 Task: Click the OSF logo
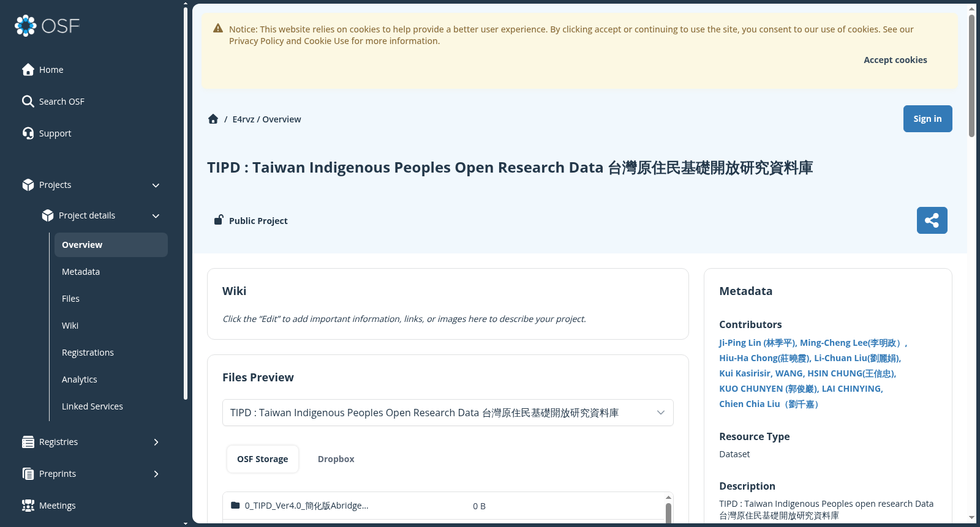(47, 26)
